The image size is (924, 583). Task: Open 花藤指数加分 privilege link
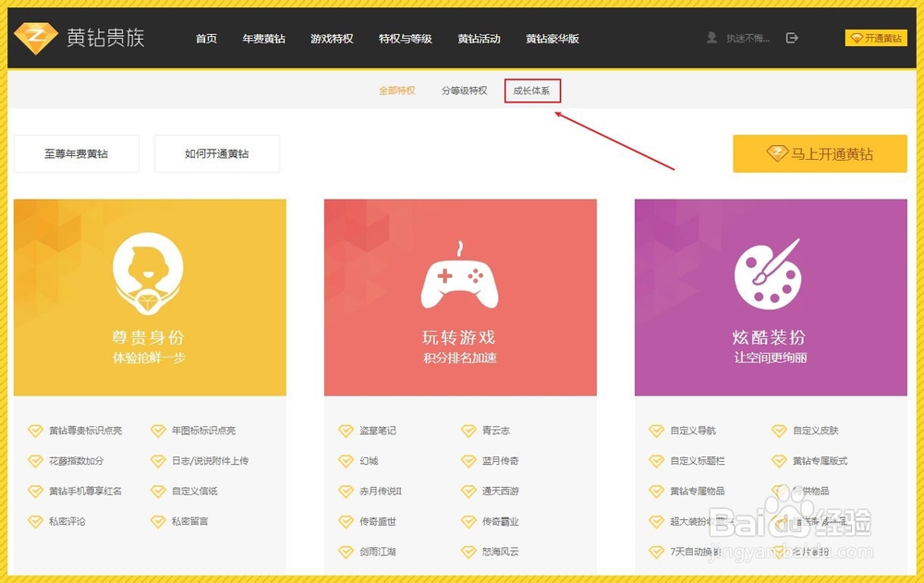pyautogui.click(x=76, y=461)
